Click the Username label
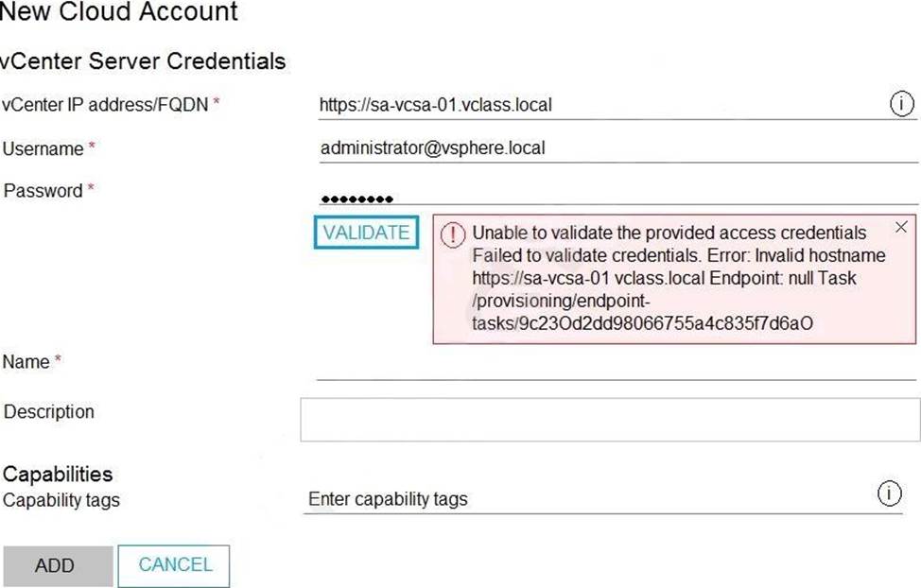The width and height of the screenshot is (921, 588). click(43, 149)
